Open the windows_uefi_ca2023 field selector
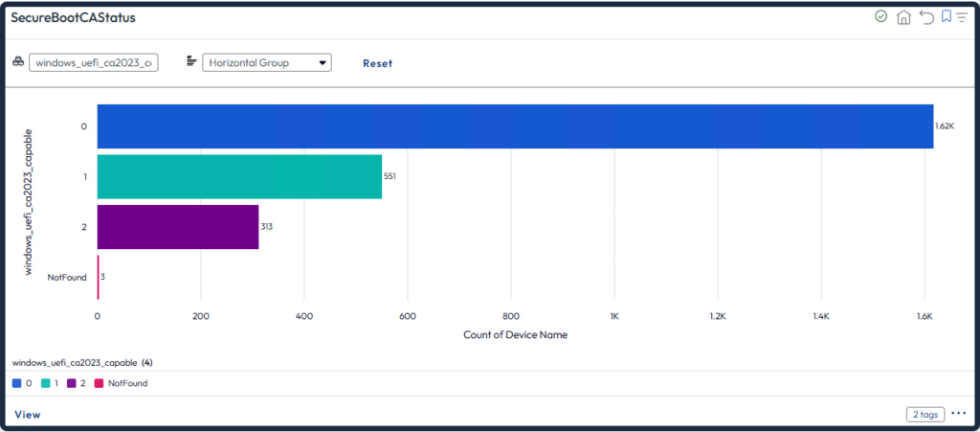Image resolution: width=980 pixels, height=432 pixels. (94, 63)
